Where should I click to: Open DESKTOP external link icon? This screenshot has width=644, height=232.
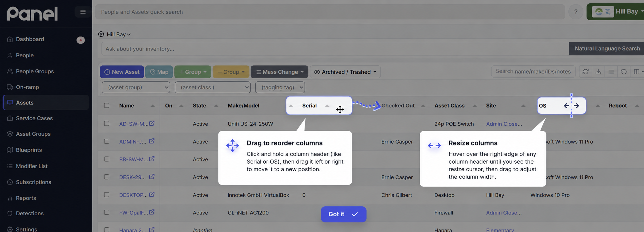pos(152,194)
